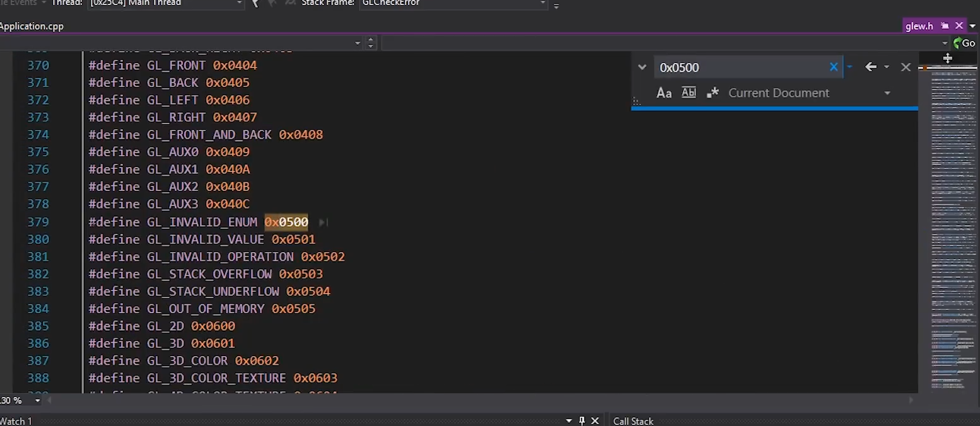Click GL_FRONT_AND_BACK on line 374
The width and height of the screenshot is (980, 426).
[x=209, y=135]
